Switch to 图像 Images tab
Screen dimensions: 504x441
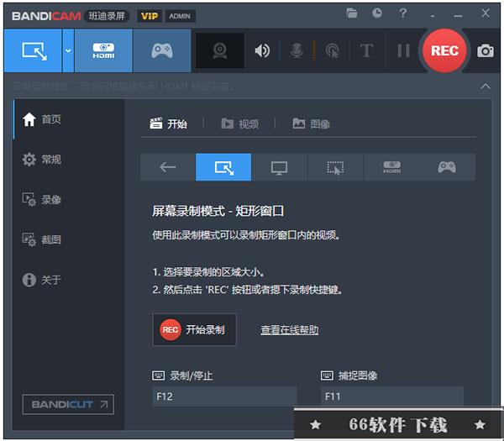311,123
